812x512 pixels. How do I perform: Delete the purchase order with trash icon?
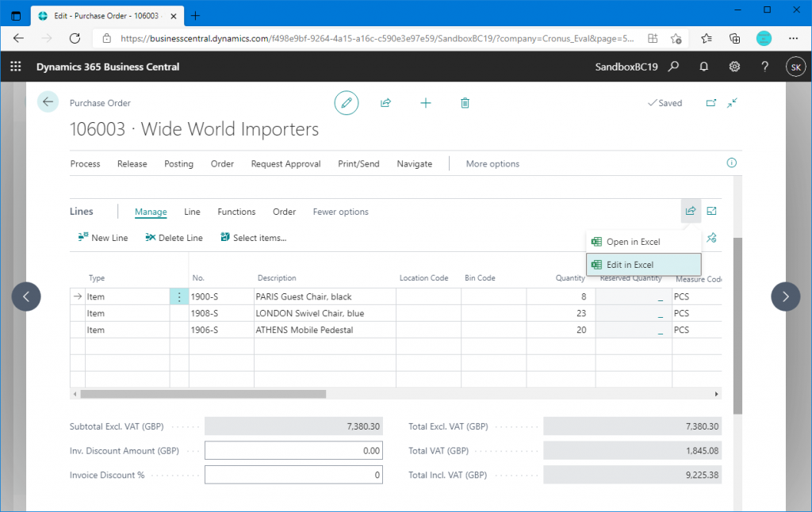465,103
